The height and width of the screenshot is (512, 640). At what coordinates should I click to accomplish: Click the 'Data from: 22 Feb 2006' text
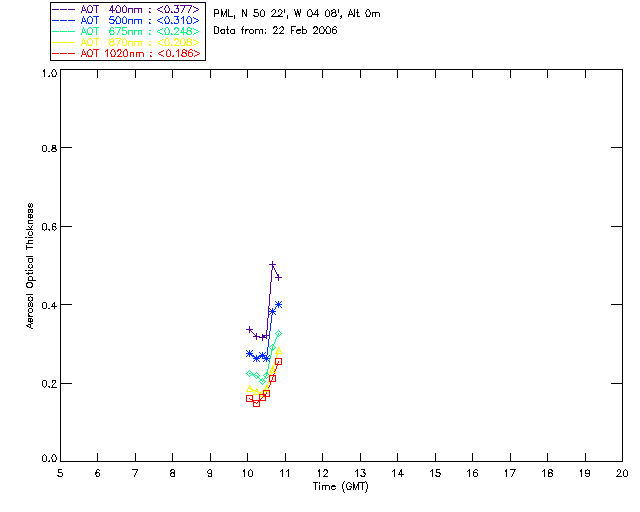[275, 31]
